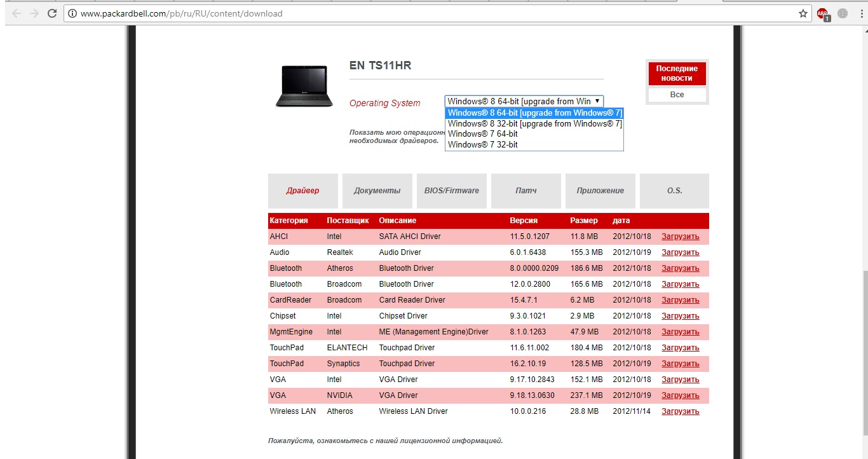
Task: Click the Realtek vendor cell
Action: point(339,252)
